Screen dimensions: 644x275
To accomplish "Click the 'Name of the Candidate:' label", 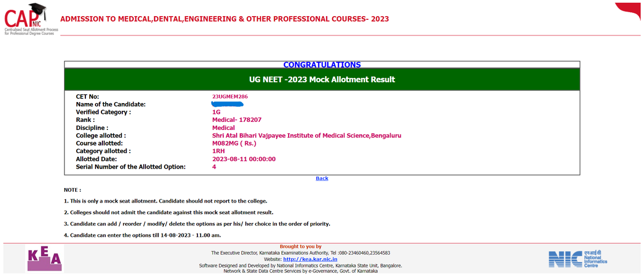I will point(111,104).
